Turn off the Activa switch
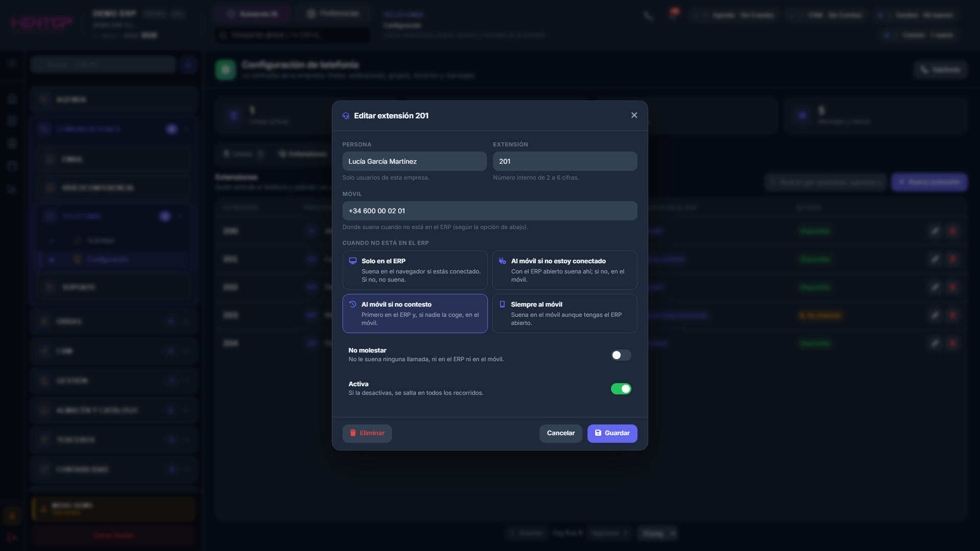Viewport: 980px width, 551px height. (621, 389)
